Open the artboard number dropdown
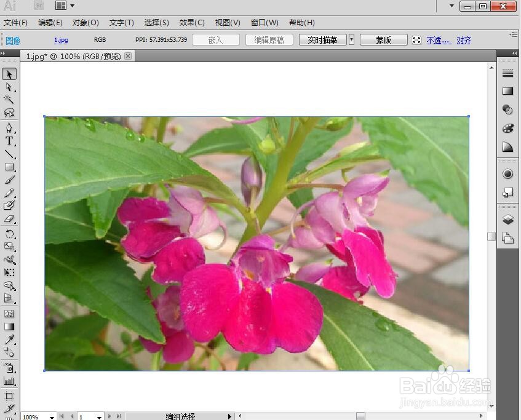The image size is (521, 420). coord(99,417)
